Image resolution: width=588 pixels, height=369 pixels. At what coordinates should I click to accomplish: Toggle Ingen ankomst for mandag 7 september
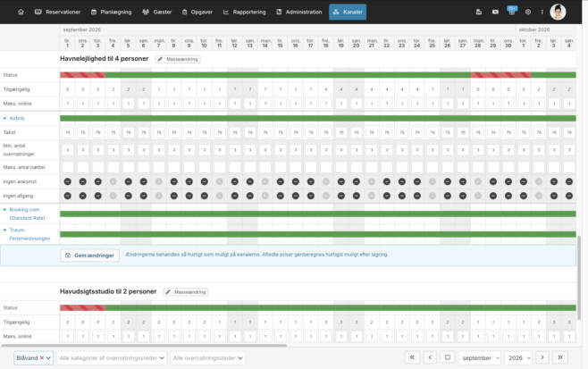[x=159, y=181]
